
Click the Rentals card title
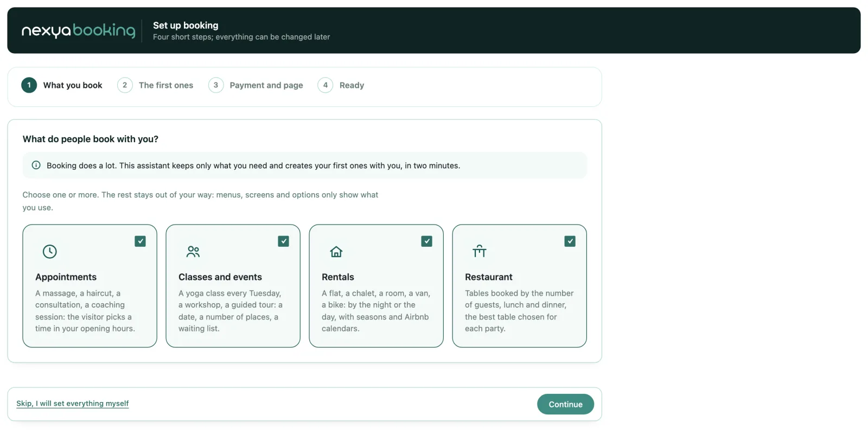coord(337,277)
